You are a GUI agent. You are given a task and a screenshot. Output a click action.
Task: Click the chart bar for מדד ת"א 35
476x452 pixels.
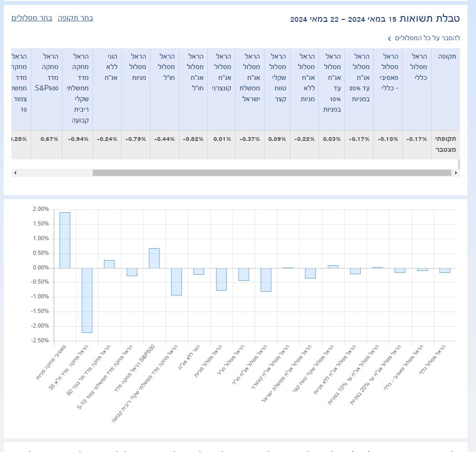(x=87, y=300)
